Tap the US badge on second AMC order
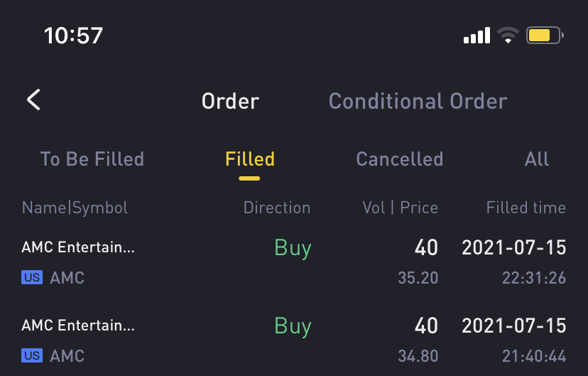 tap(32, 355)
